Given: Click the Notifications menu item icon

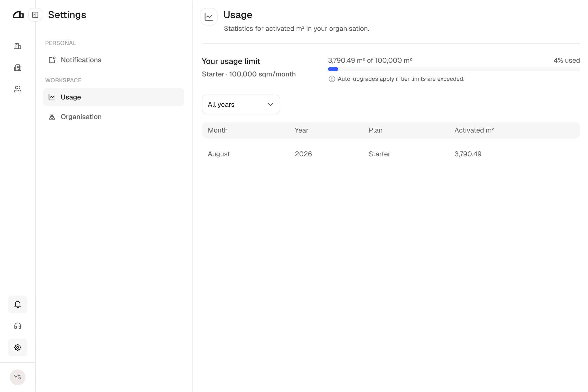Looking at the screenshot, I should pyautogui.click(x=52, y=60).
